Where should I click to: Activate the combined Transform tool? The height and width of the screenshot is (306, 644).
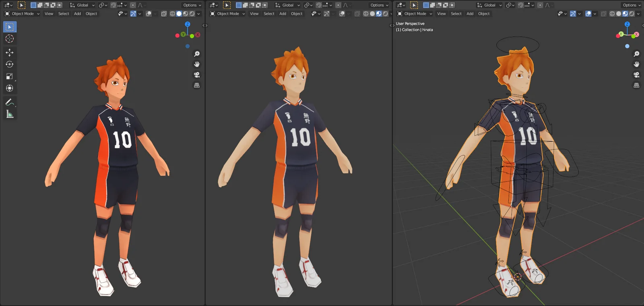(10, 88)
